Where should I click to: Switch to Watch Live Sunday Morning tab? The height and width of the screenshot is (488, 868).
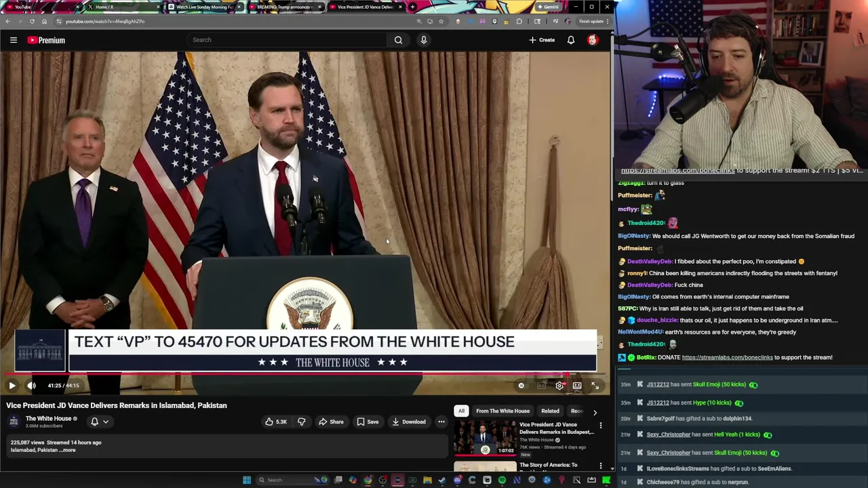tap(205, 7)
